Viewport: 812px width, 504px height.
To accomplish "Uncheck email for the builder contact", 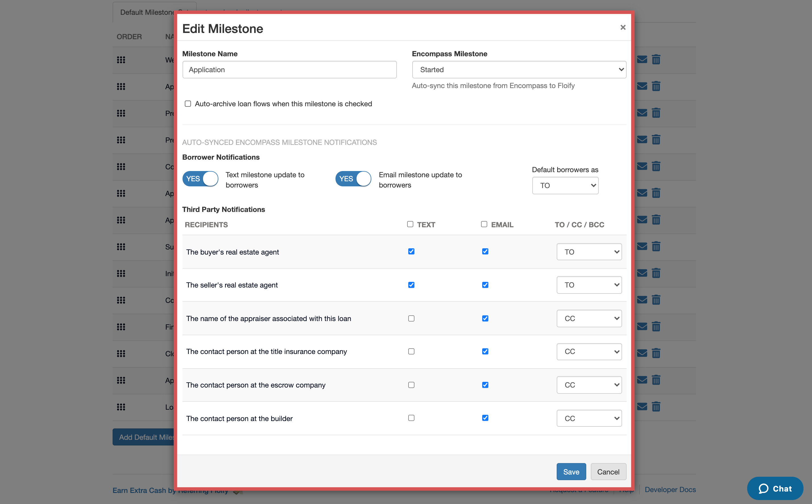I will pos(485,418).
